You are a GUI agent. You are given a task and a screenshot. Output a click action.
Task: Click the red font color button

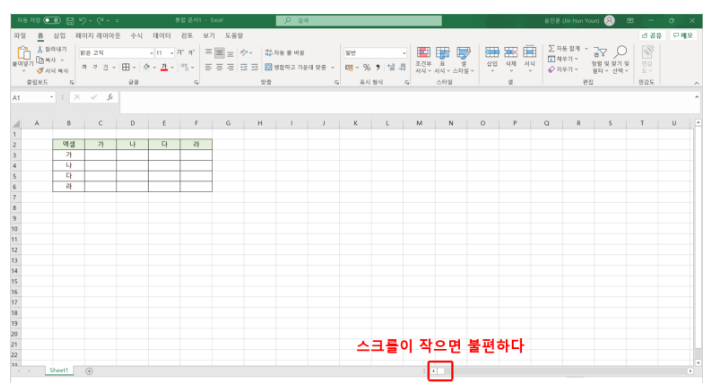tap(164, 67)
